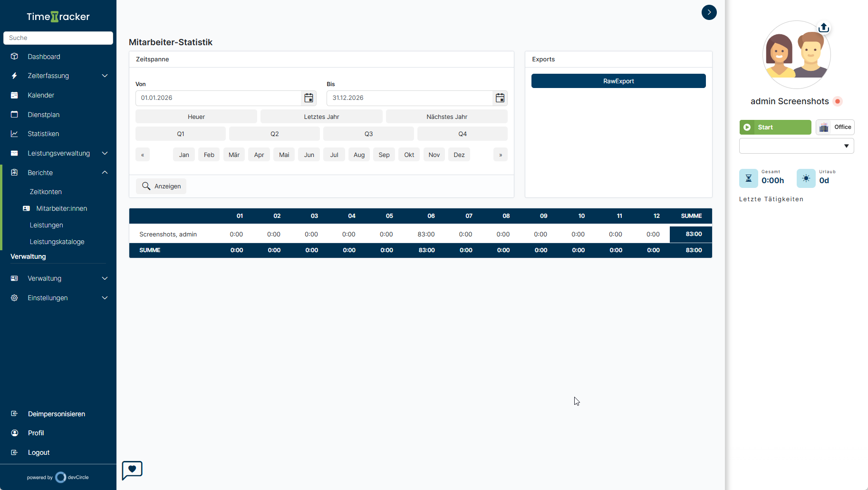Click the admin Screenshots avatar image
The height and width of the screenshot is (490, 868).
point(796,55)
